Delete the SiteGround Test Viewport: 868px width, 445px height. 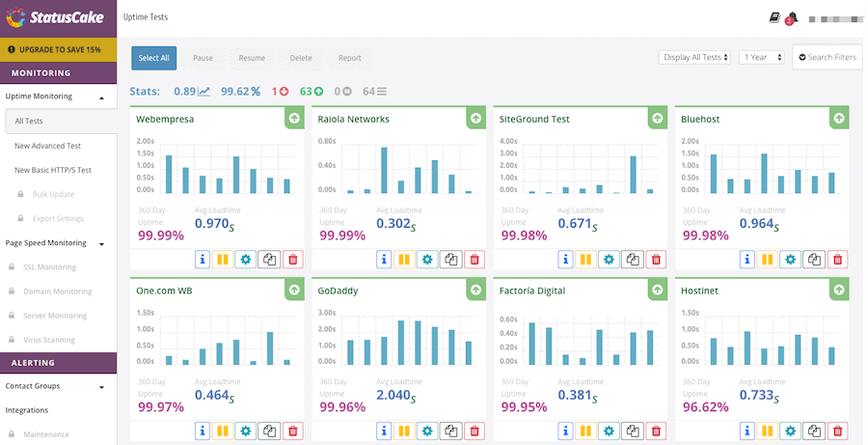[x=656, y=260]
